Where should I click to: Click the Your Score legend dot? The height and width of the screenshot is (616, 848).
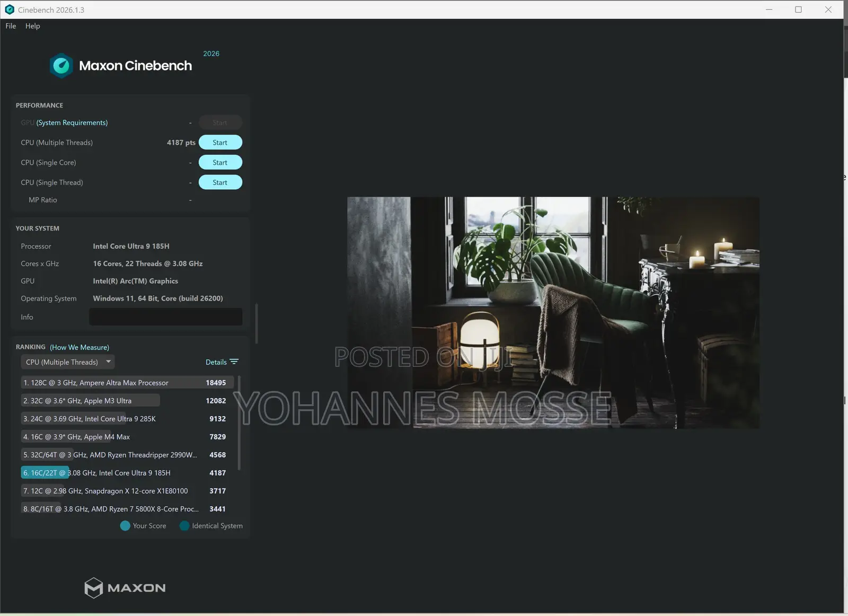tap(125, 526)
